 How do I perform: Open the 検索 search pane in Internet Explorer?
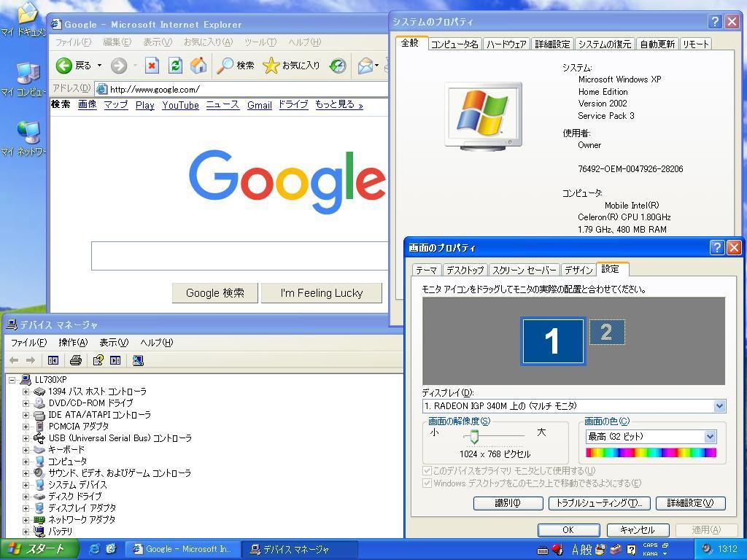pos(236,65)
